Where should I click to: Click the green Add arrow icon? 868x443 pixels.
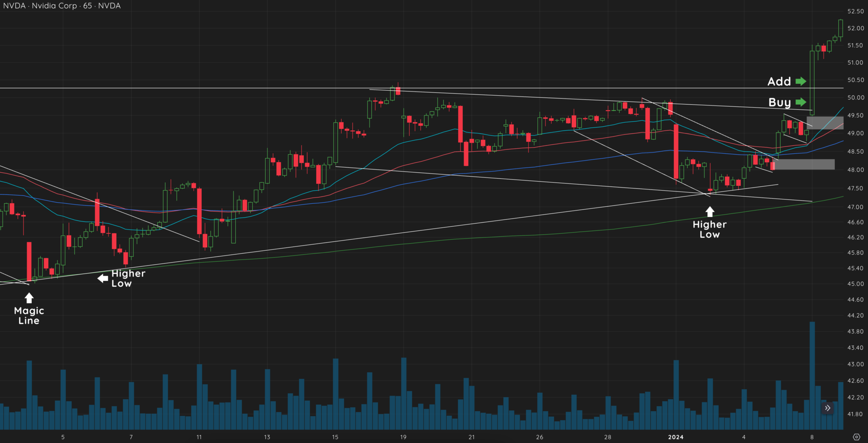[x=802, y=82]
